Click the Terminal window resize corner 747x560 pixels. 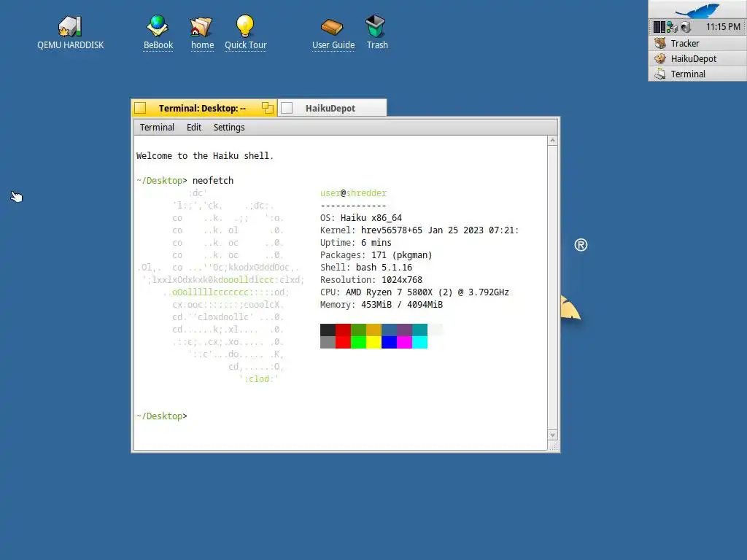(x=553, y=446)
